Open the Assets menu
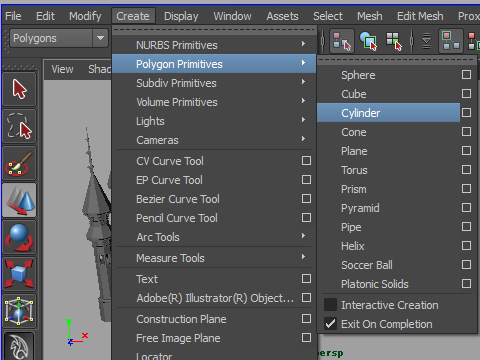This screenshot has width=480, height=360. (282, 16)
